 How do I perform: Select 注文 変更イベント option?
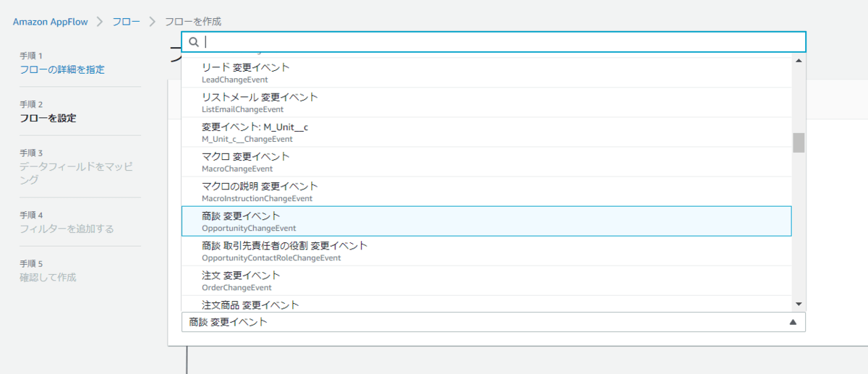487,281
